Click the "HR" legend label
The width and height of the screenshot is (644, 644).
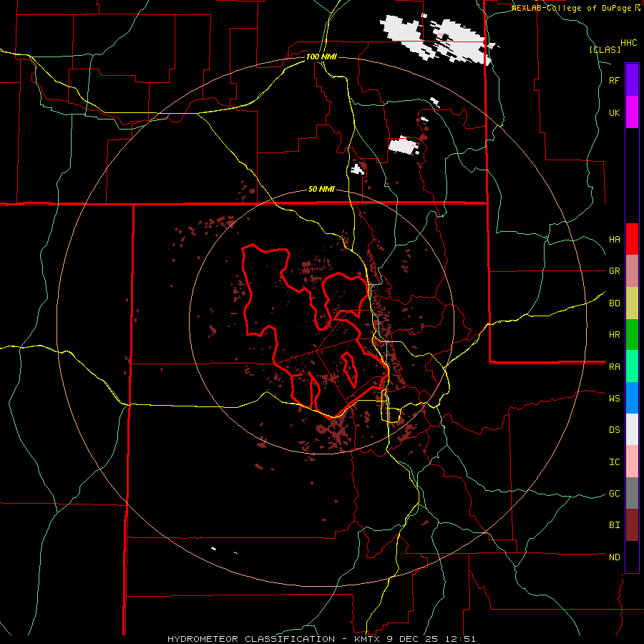(x=614, y=335)
